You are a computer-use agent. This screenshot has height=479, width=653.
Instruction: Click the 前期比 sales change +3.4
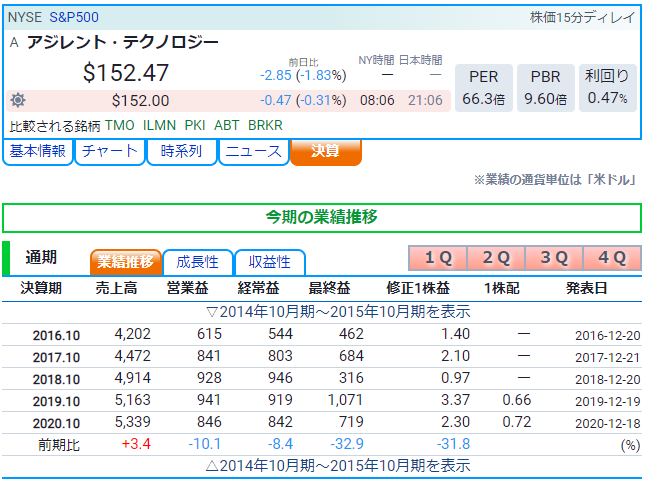[x=136, y=444]
